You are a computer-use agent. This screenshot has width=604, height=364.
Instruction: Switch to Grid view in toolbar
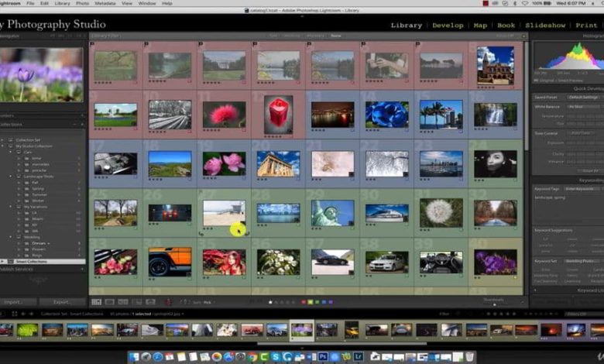click(96, 302)
